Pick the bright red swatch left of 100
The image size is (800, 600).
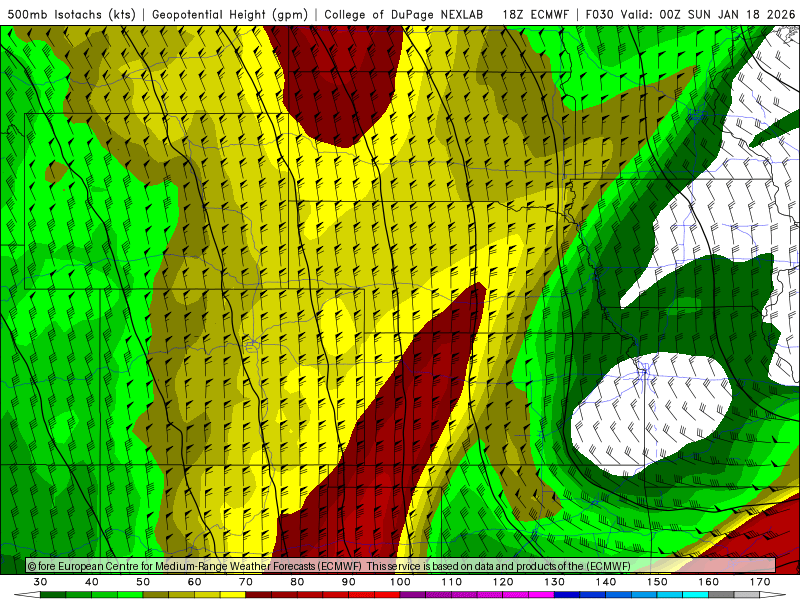(387, 595)
